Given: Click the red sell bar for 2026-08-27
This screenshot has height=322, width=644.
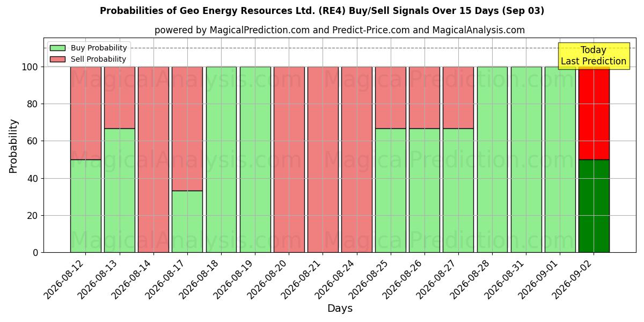Looking at the screenshot, I should pyautogui.click(x=458, y=98).
